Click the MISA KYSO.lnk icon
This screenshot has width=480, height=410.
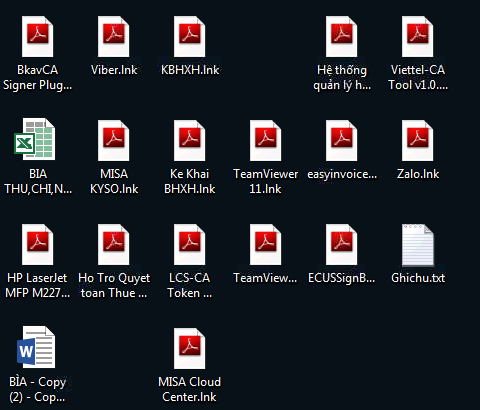point(114,141)
